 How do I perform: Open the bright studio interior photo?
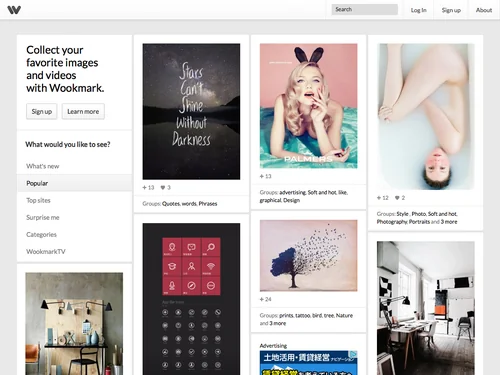tap(426, 308)
